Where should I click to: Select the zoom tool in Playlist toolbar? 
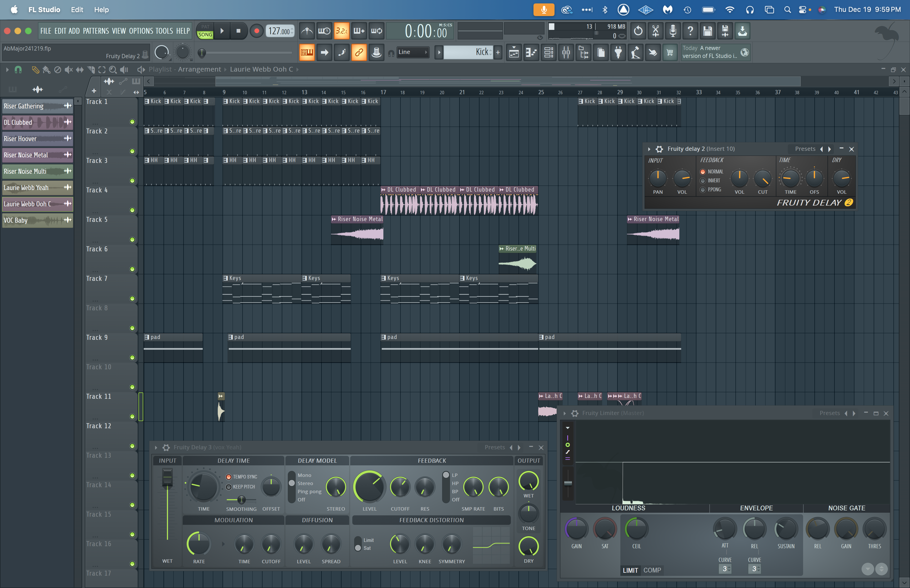coord(113,69)
